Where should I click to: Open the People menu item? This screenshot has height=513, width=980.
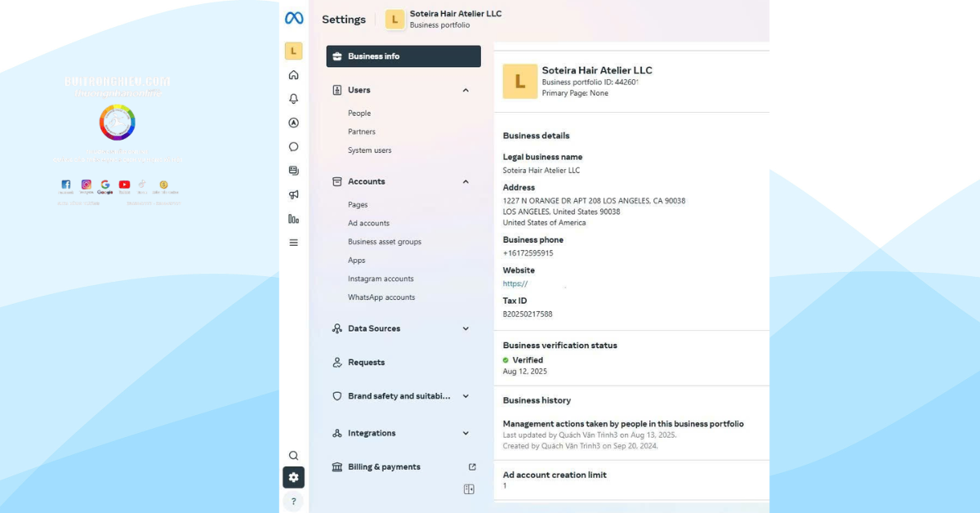[x=359, y=114]
